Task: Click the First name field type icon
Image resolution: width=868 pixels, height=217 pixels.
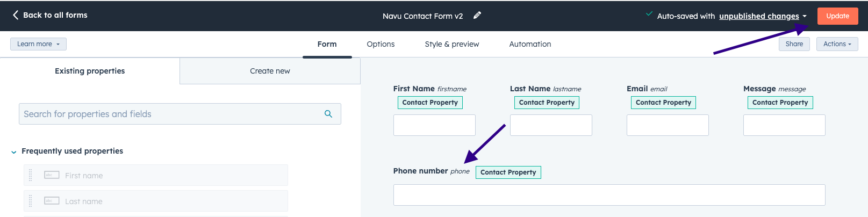Action: click(x=52, y=175)
